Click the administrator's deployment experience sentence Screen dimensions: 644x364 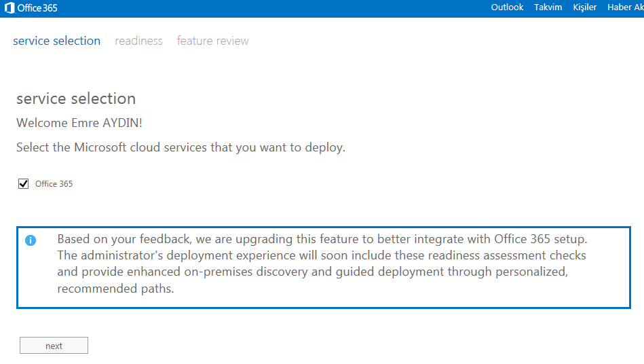(x=322, y=255)
